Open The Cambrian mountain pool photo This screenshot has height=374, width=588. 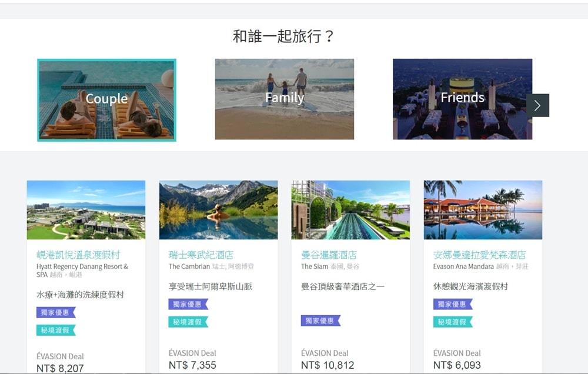[x=218, y=210]
